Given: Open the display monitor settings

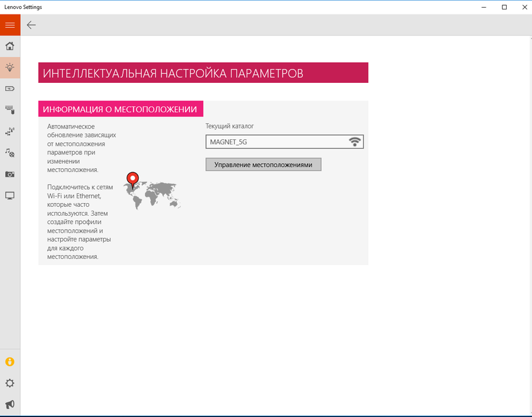Looking at the screenshot, I should tap(9, 196).
